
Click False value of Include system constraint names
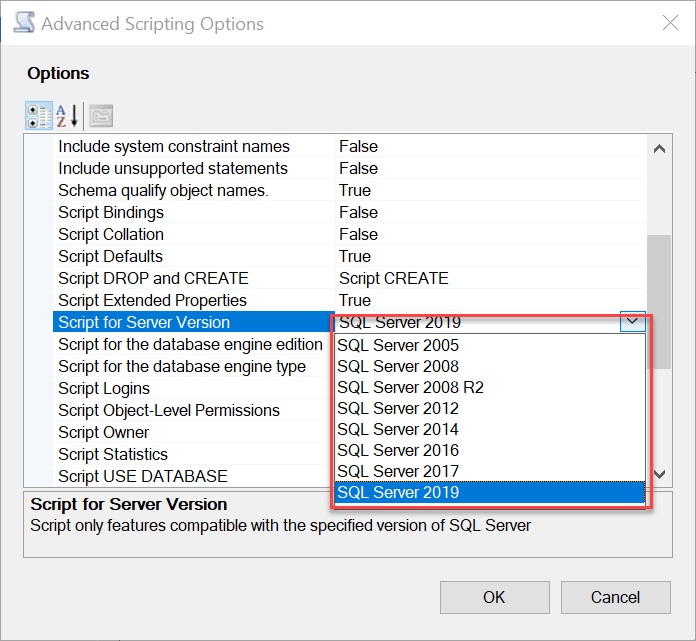coord(491,146)
